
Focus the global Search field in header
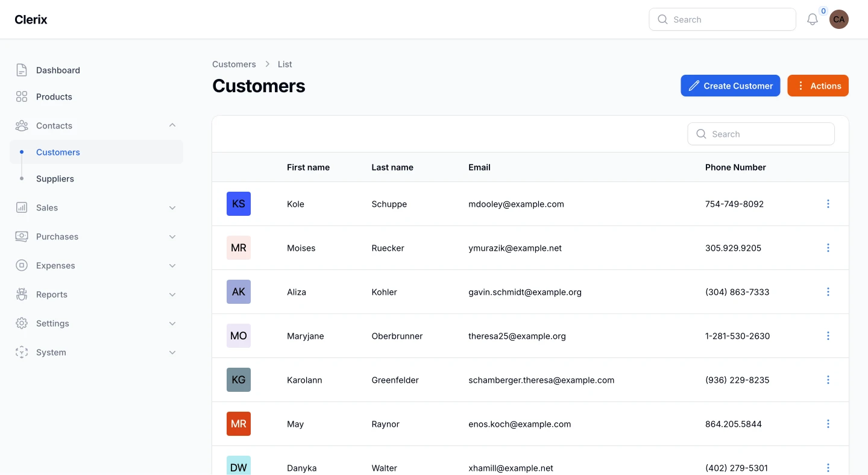[x=722, y=19]
